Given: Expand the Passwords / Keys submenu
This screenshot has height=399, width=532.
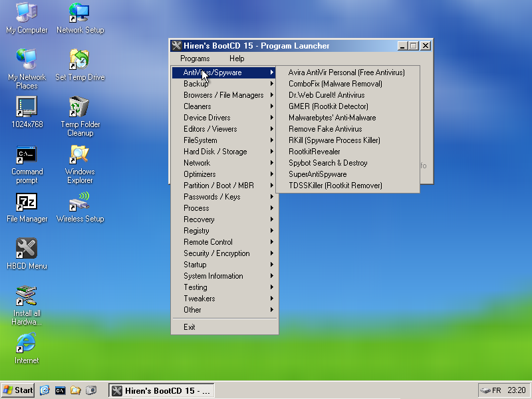Looking at the screenshot, I should point(224,197).
